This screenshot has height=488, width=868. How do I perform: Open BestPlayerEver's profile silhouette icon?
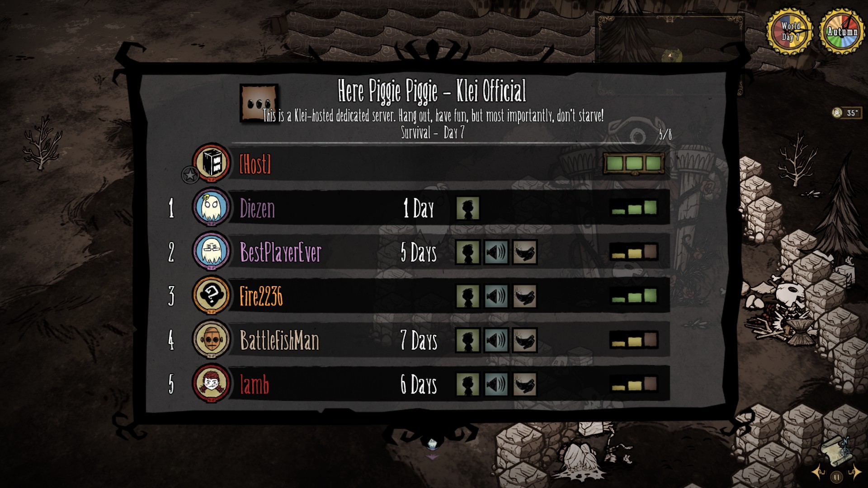pos(467,252)
